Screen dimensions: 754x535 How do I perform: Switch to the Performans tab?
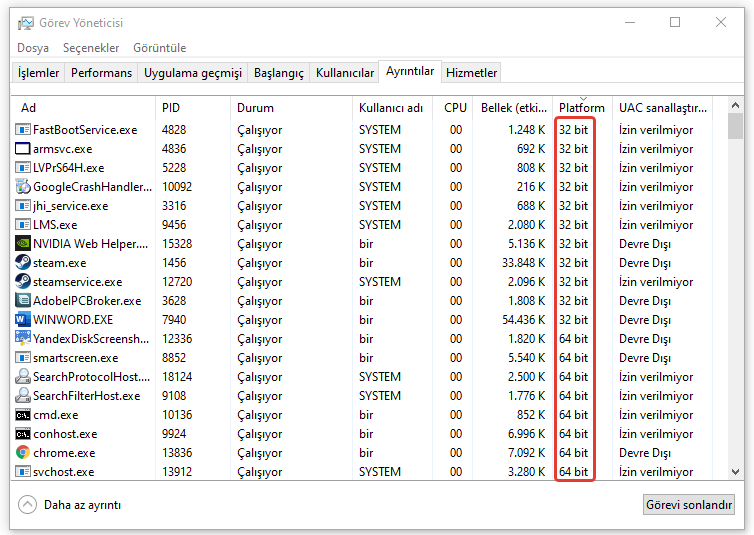tap(101, 73)
